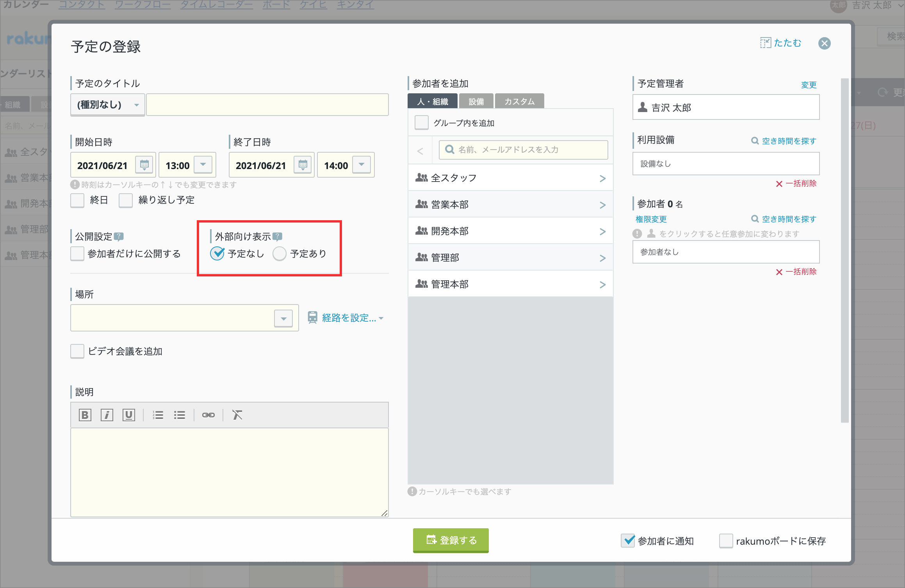Check rakumoボードに保存

point(726,541)
